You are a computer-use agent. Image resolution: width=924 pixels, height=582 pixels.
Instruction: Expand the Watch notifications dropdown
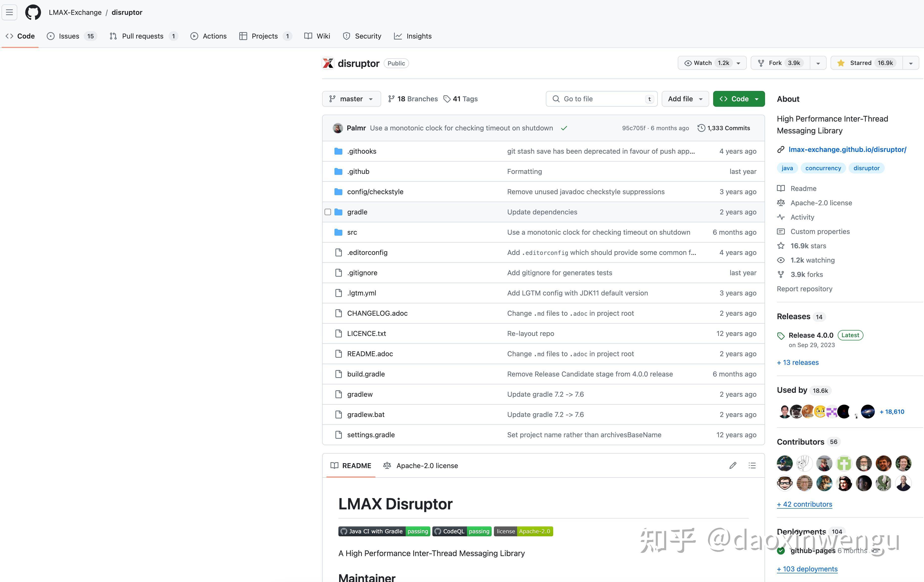[x=712, y=63]
